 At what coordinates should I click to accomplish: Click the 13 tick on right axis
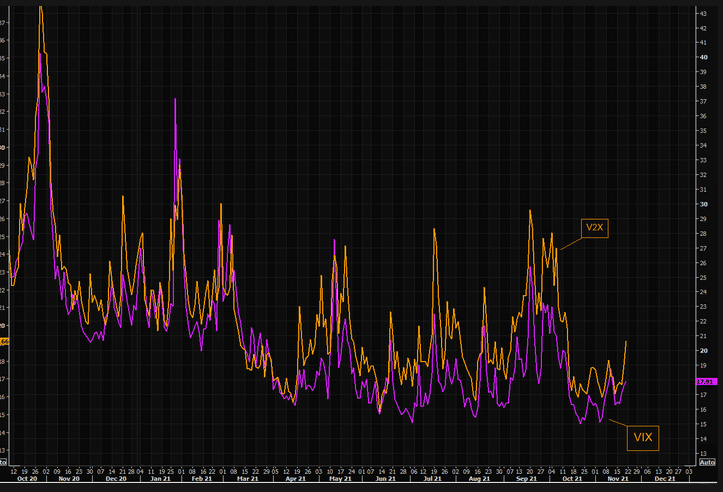pyautogui.click(x=704, y=454)
